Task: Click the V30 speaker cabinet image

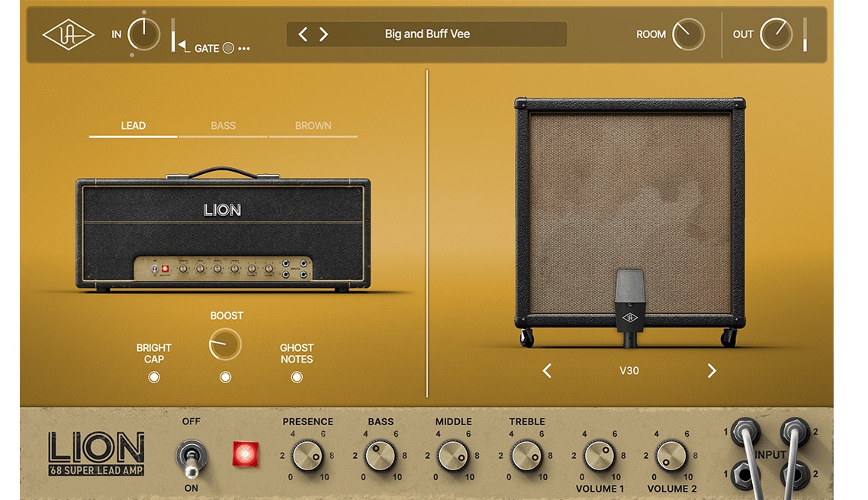Action: (x=630, y=221)
